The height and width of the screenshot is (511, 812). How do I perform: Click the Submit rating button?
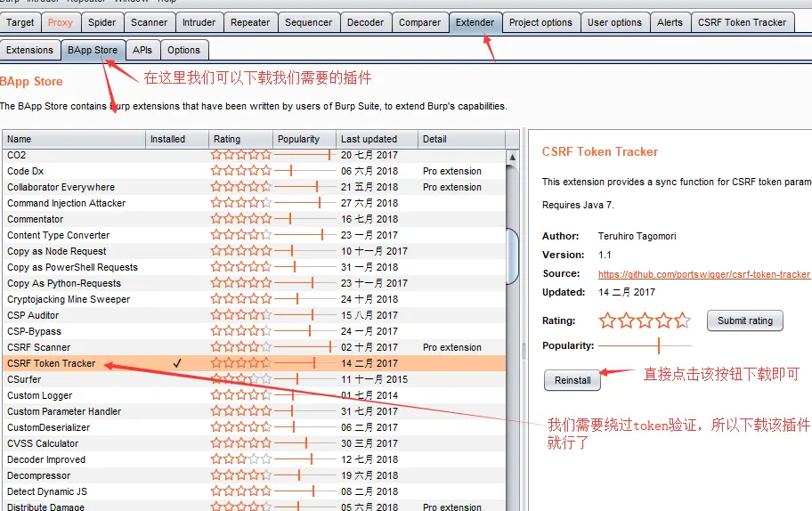pos(744,321)
